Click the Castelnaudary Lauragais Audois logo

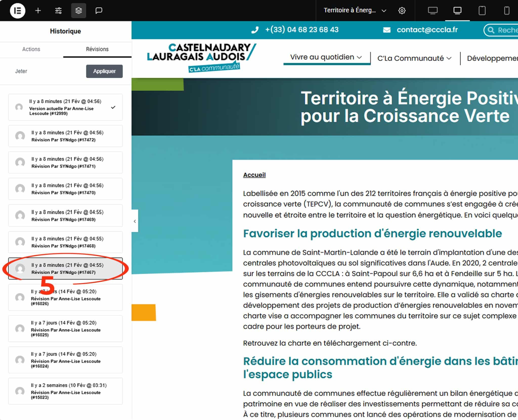tap(202, 58)
